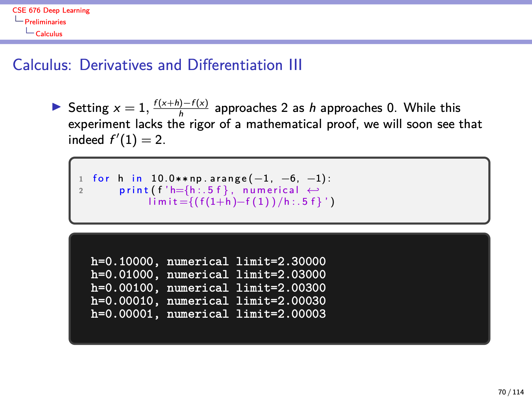
Task: Go to the Calculus subsection link
Action: 49,34
